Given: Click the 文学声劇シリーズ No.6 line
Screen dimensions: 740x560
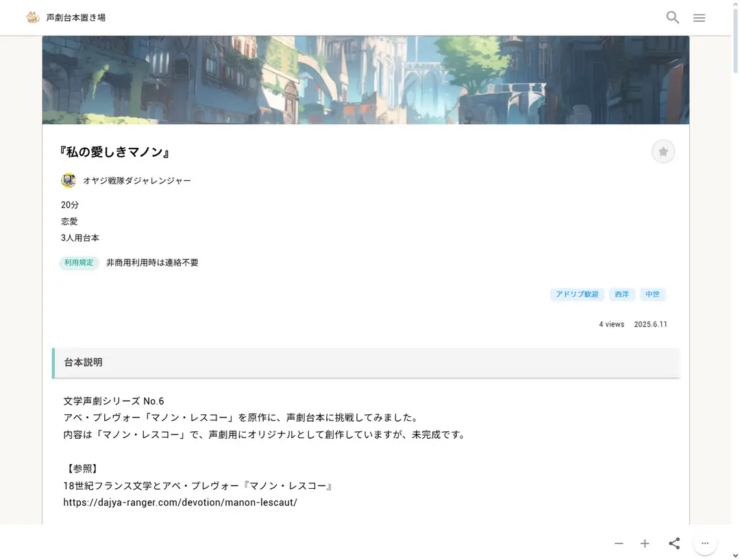Looking at the screenshot, I should (114, 401).
